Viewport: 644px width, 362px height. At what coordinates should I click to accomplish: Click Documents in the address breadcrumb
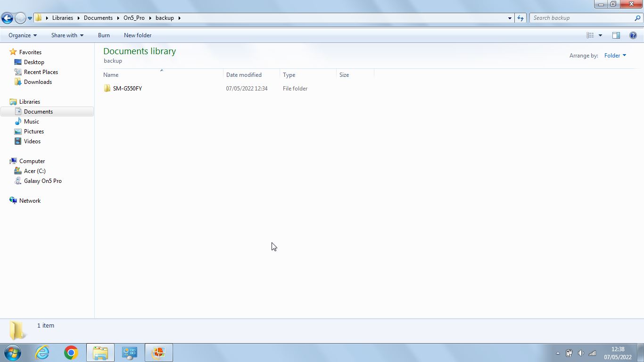point(98,18)
